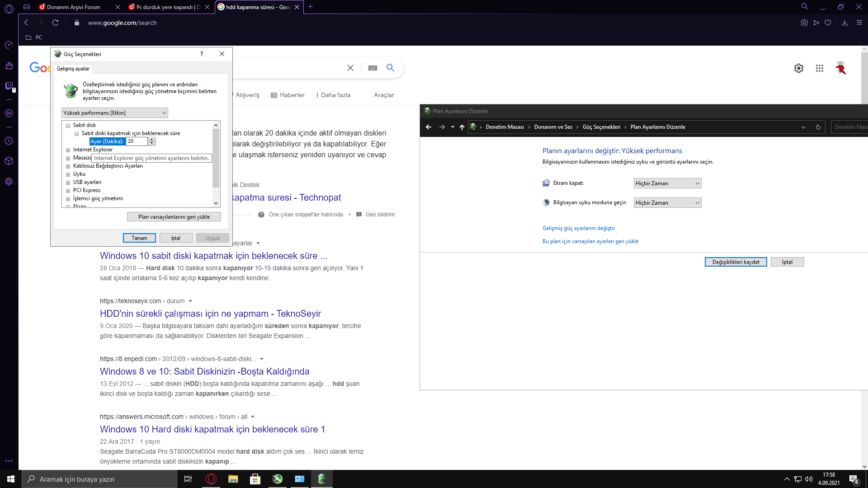Open Google apps grid icon
868x488 pixels.
click(x=819, y=68)
